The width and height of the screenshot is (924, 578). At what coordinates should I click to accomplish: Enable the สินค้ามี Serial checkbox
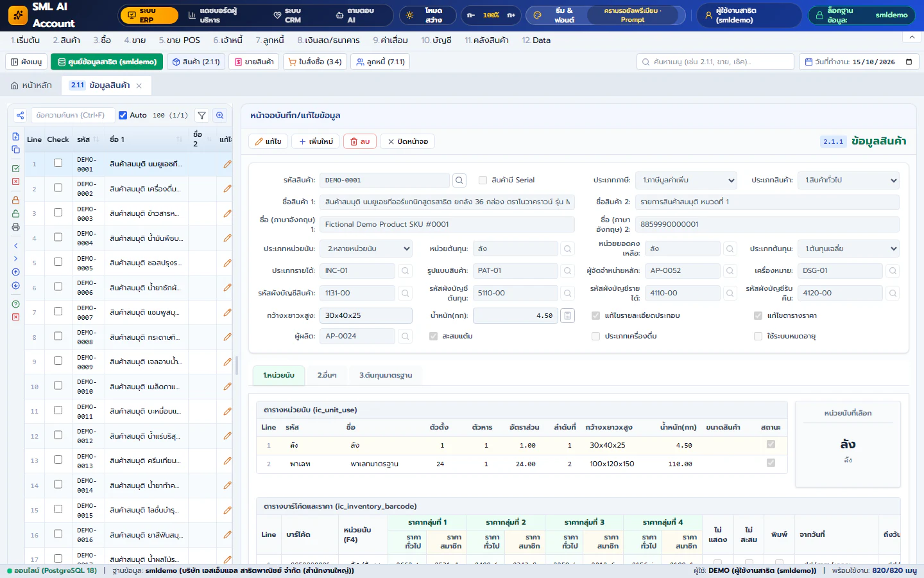click(x=483, y=180)
